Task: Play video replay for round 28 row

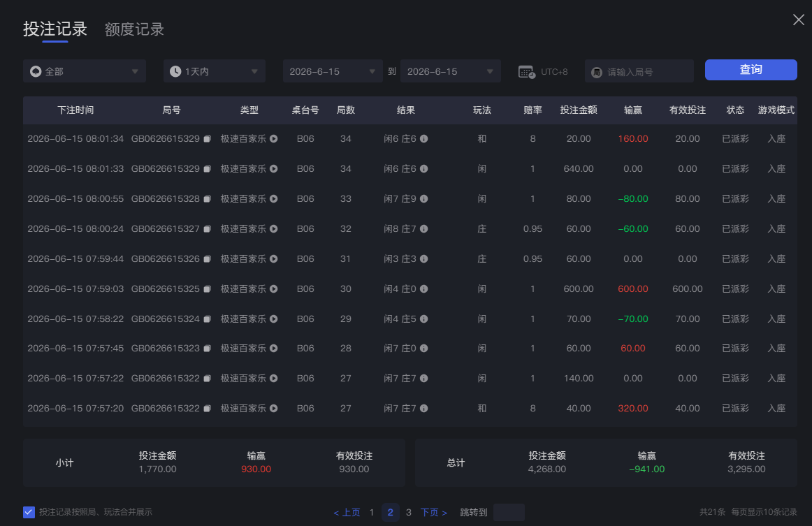Action: pyautogui.click(x=274, y=349)
